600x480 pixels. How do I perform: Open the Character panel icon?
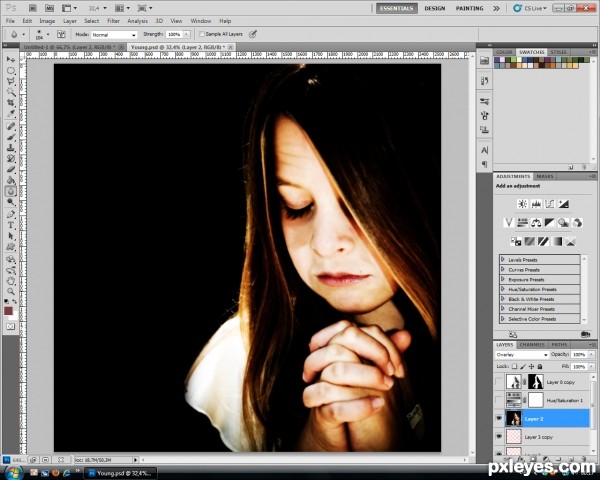[x=484, y=150]
